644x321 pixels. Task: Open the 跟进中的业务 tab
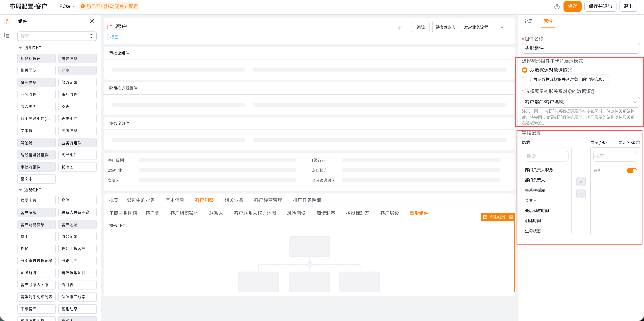click(141, 200)
